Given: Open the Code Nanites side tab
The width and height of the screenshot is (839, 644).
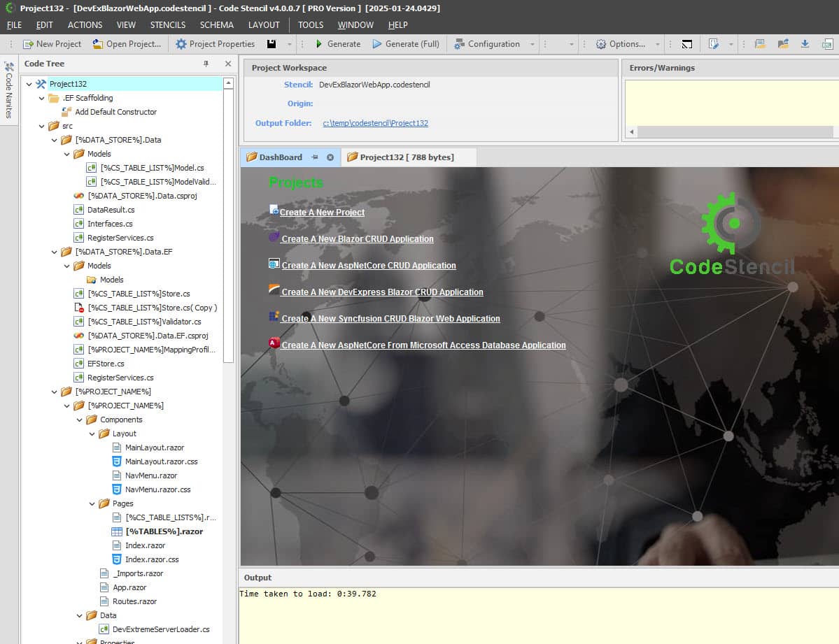Looking at the screenshot, I should point(9,90).
